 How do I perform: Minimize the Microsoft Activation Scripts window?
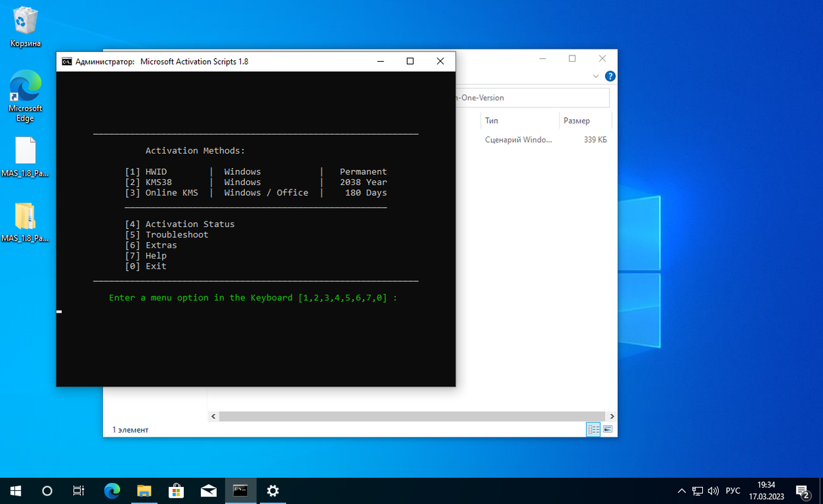point(380,61)
